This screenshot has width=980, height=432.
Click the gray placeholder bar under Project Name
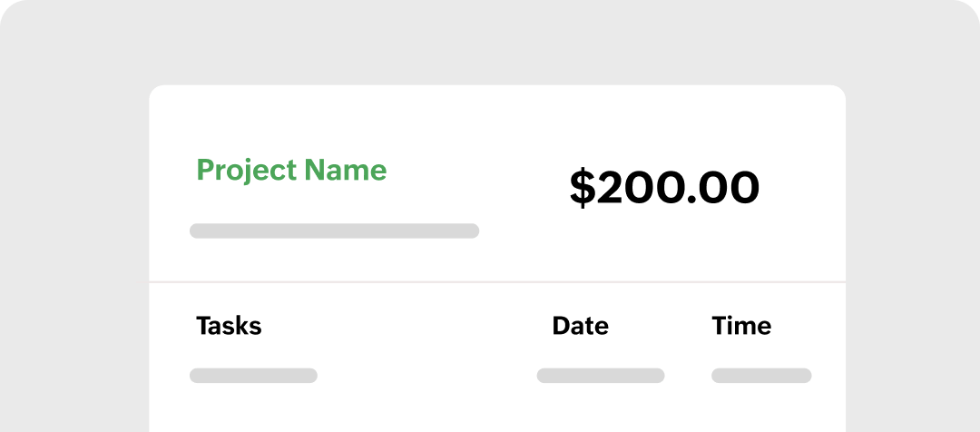click(x=334, y=231)
